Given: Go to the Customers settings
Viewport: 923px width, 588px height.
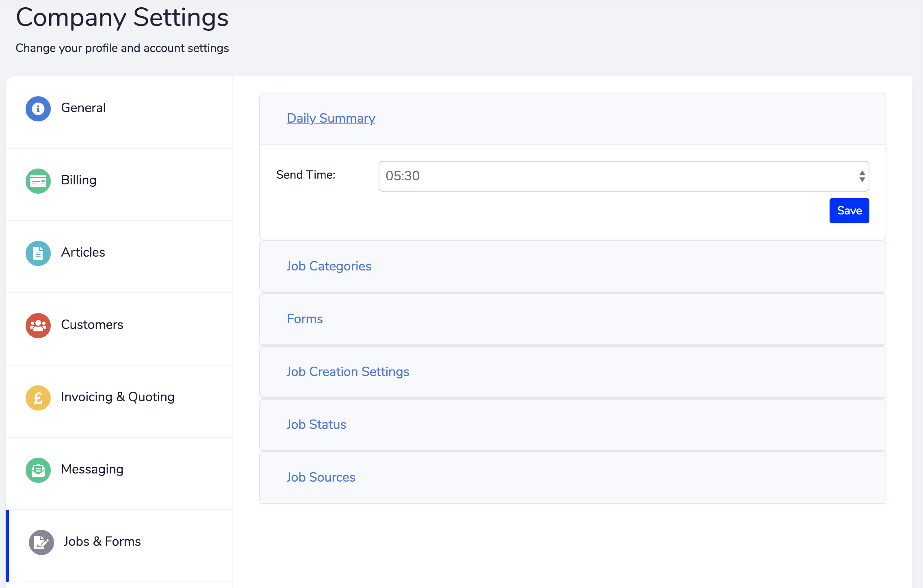Looking at the screenshot, I should [x=119, y=329].
